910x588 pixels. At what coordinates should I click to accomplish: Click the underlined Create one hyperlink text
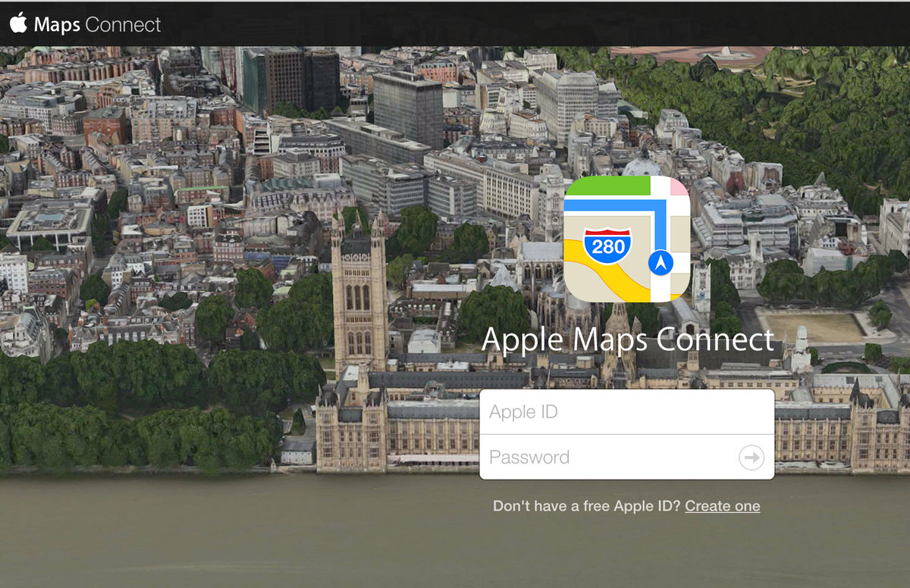click(722, 505)
